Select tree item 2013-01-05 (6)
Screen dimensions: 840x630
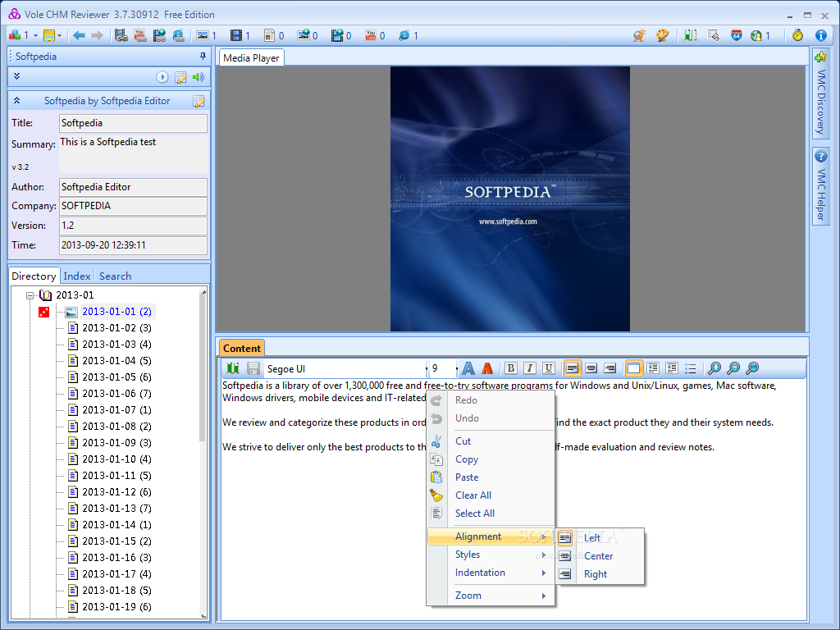(116, 377)
